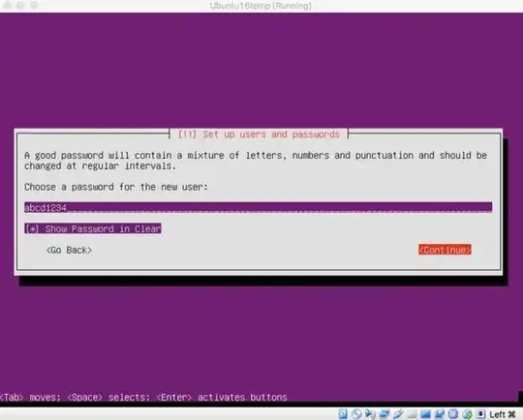Click the hard disk activity status icon
The image size is (523, 420).
(x=343, y=414)
